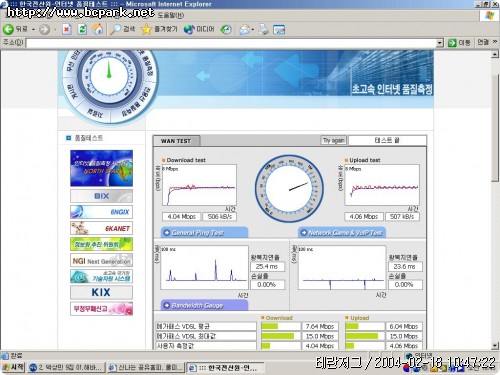Switch to the first taskbar window button
Screen dimensions: 500x375
pos(66,367)
